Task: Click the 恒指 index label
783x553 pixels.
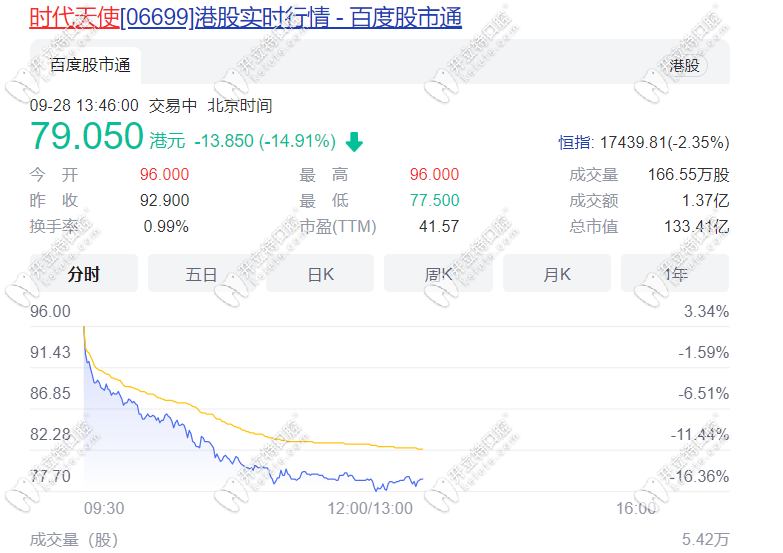Action: (x=576, y=142)
